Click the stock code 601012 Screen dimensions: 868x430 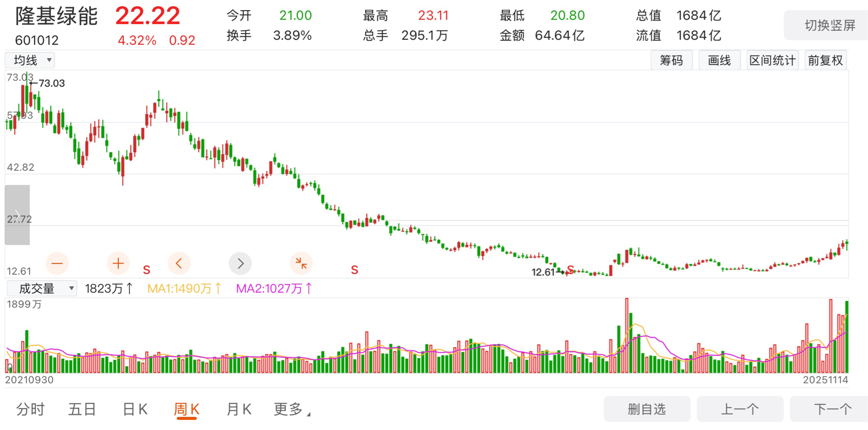pyautogui.click(x=36, y=40)
